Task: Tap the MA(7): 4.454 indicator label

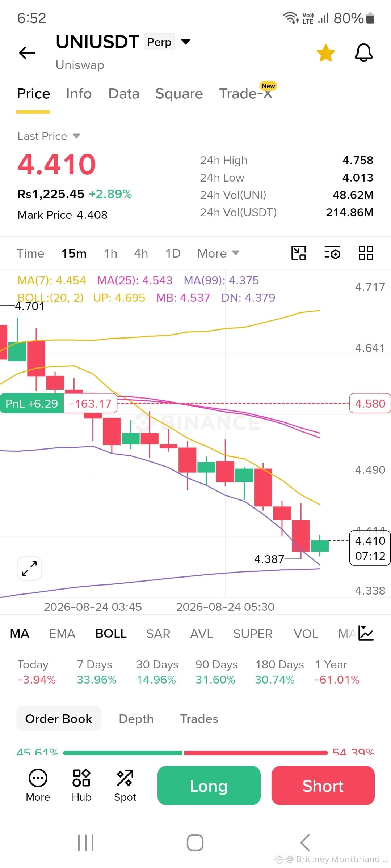Action: click(52, 280)
